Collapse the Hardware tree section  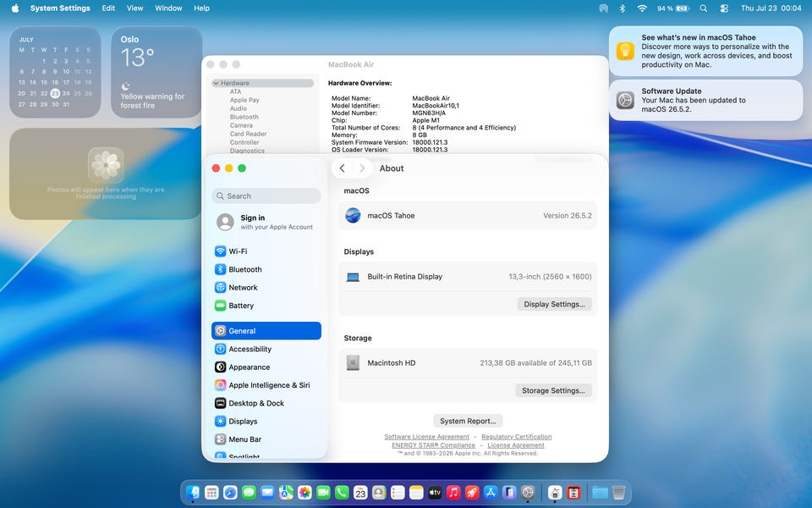[216, 83]
